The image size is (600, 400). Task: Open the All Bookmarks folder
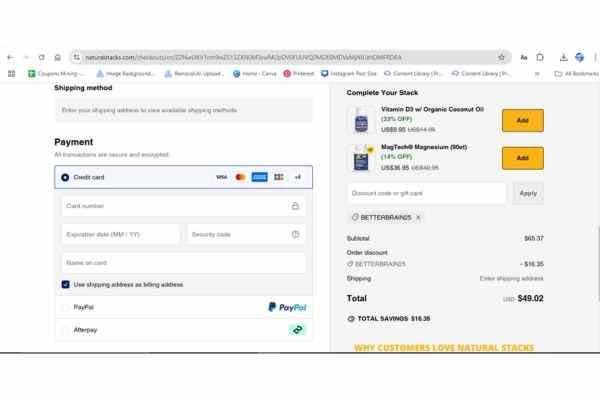(577, 73)
